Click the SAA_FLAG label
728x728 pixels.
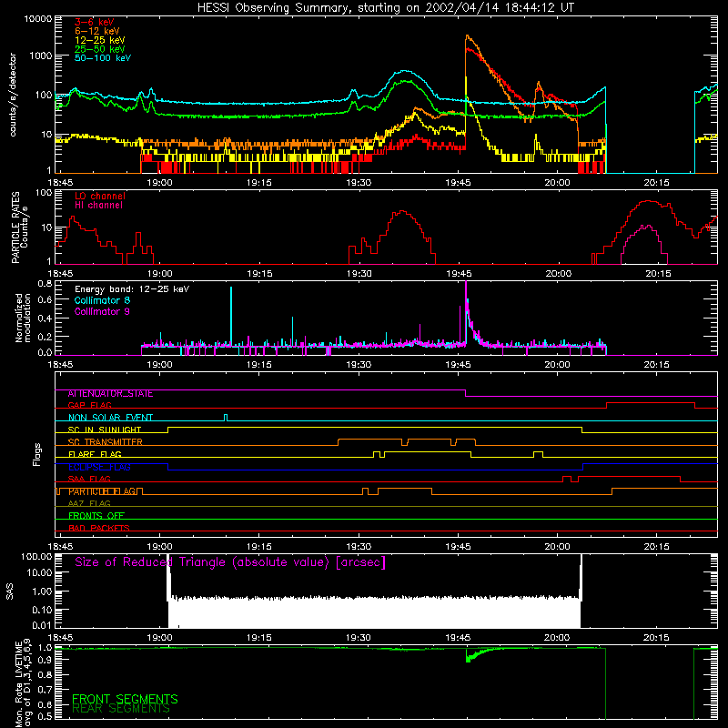click(x=89, y=480)
